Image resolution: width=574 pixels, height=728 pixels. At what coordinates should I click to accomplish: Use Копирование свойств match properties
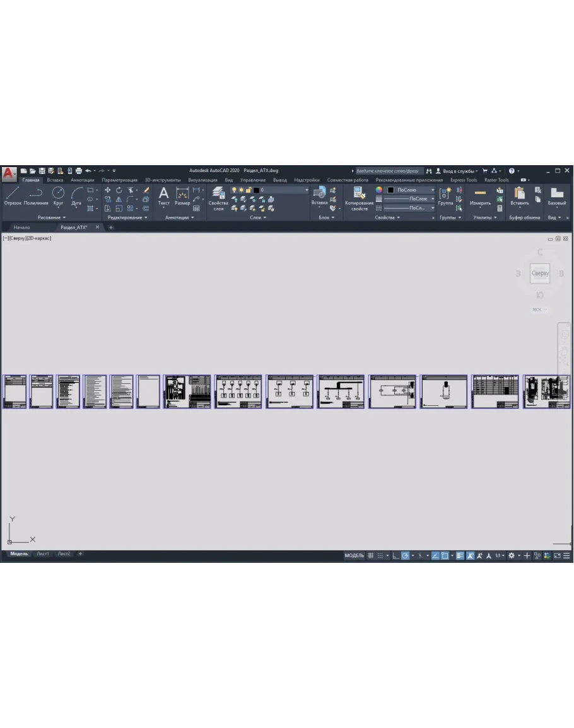tap(360, 197)
